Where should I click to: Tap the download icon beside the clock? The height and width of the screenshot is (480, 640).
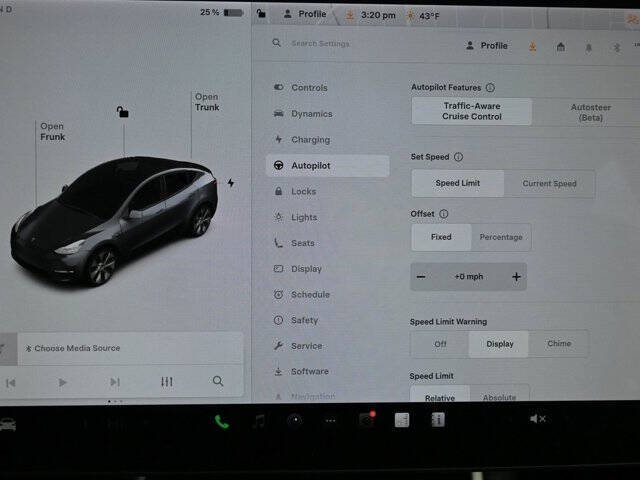point(350,15)
